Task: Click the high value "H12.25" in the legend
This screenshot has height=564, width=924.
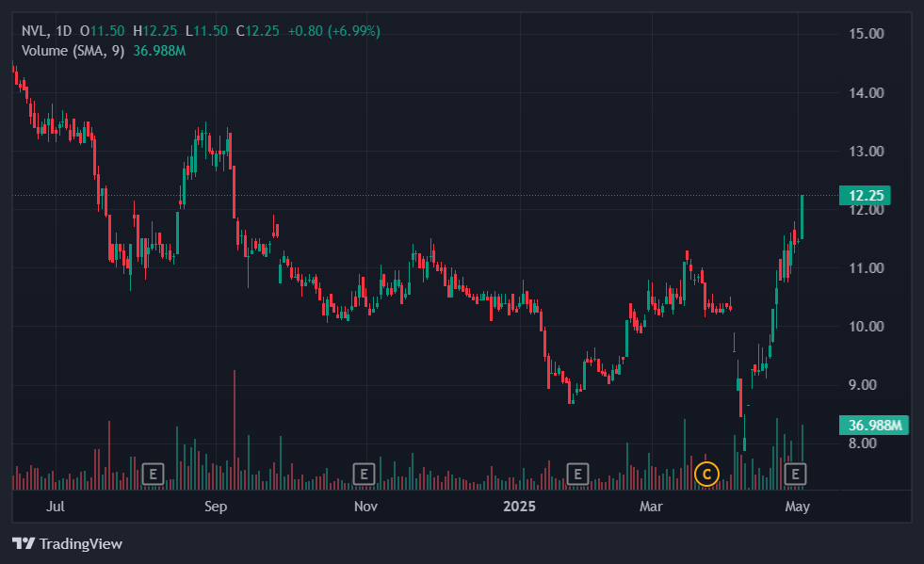Action: [x=155, y=31]
